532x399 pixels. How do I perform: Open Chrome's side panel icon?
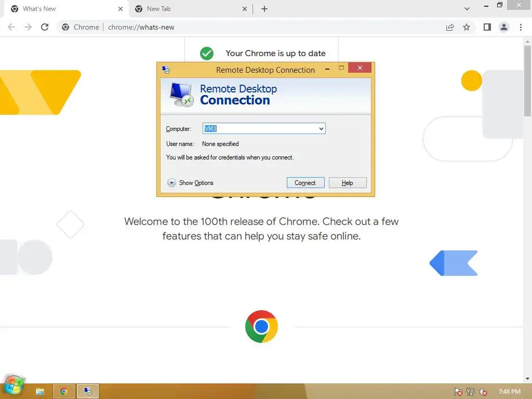(x=487, y=27)
